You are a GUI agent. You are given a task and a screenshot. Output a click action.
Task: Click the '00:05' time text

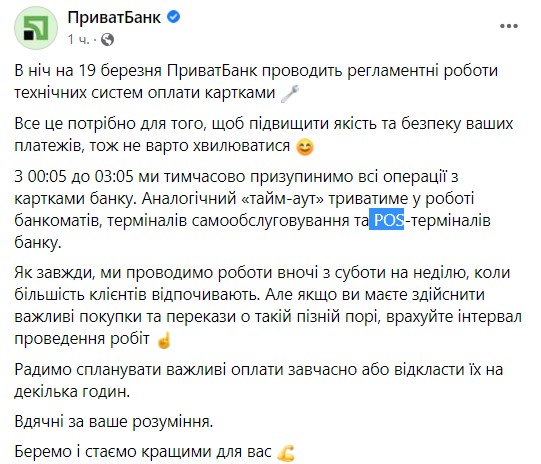pos(47,176)
